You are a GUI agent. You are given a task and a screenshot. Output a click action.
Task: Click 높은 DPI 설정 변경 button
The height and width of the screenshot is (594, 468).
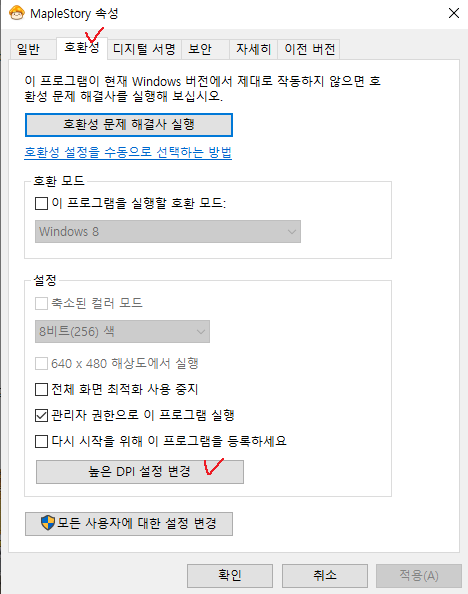tap(140, 472)
